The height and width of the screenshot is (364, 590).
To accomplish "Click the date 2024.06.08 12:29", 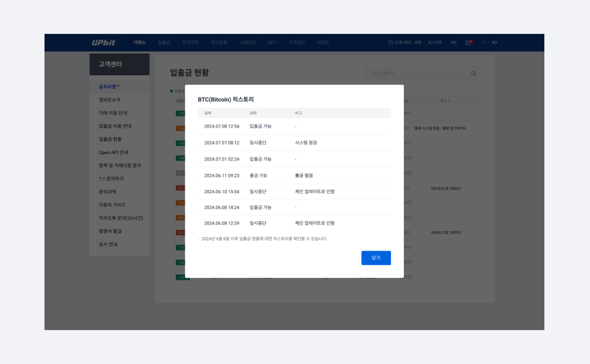I will click(x=222, y=223).
